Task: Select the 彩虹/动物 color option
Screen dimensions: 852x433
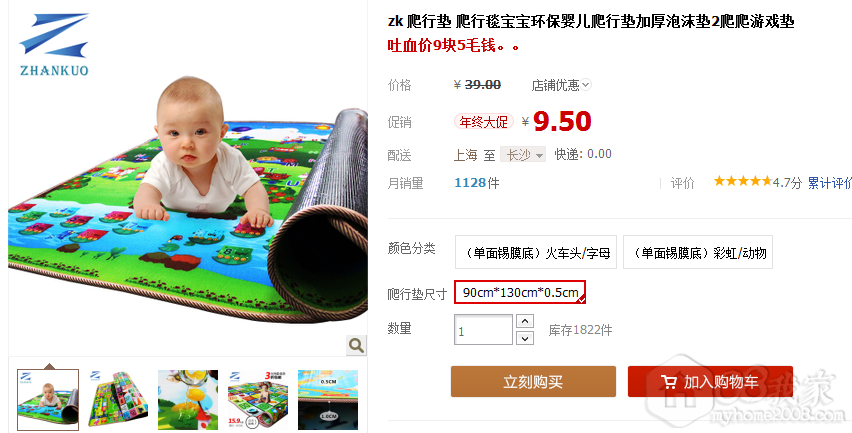Action: click(x=698, y=252)
